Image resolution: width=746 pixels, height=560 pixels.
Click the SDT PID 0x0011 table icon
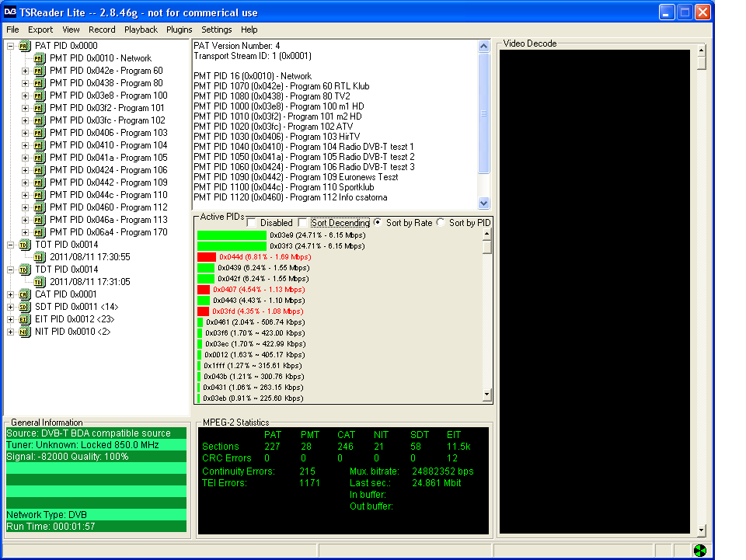click(x=25, y=307)
